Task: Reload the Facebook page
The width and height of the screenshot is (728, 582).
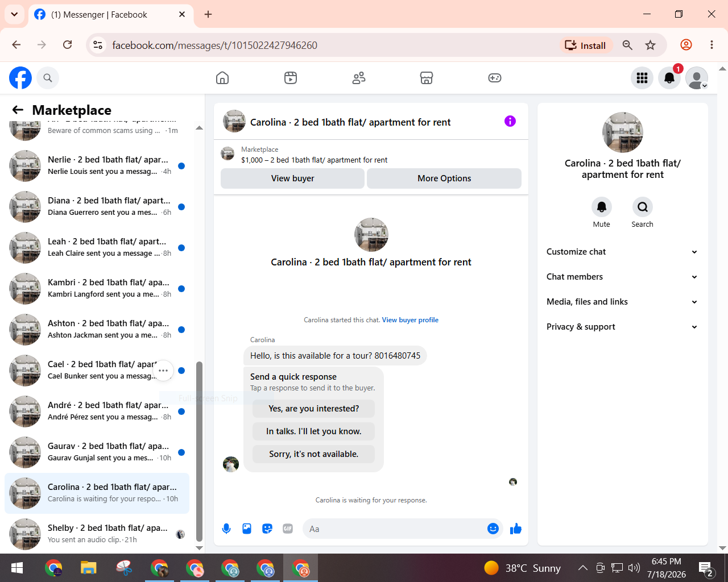Action: (x=67, y=45)
